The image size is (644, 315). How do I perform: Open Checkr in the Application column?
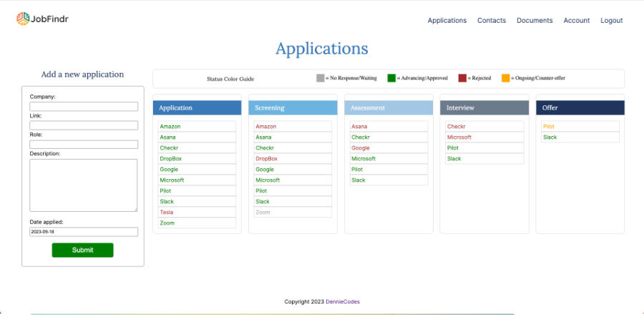click(197, 148)
